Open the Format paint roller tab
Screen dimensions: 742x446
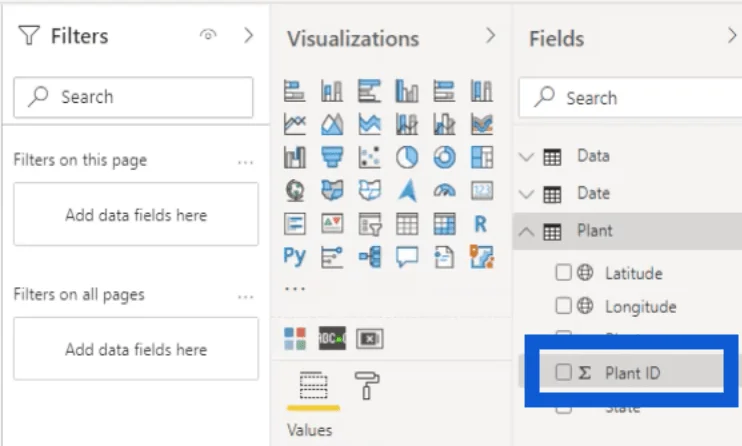click(367, 385)
